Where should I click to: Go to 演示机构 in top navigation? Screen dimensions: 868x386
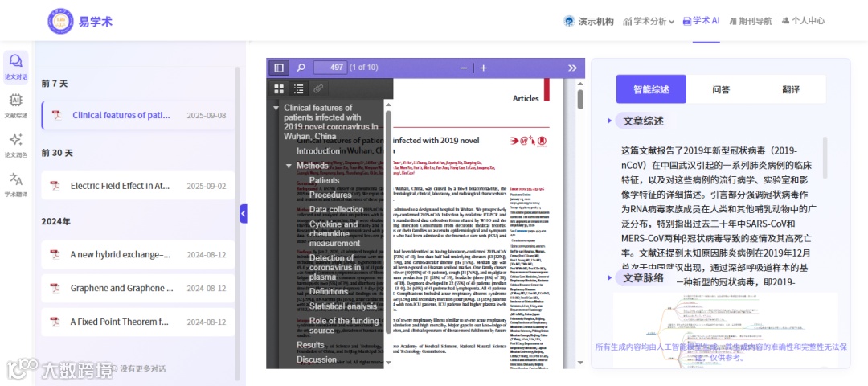pos(588,21)
